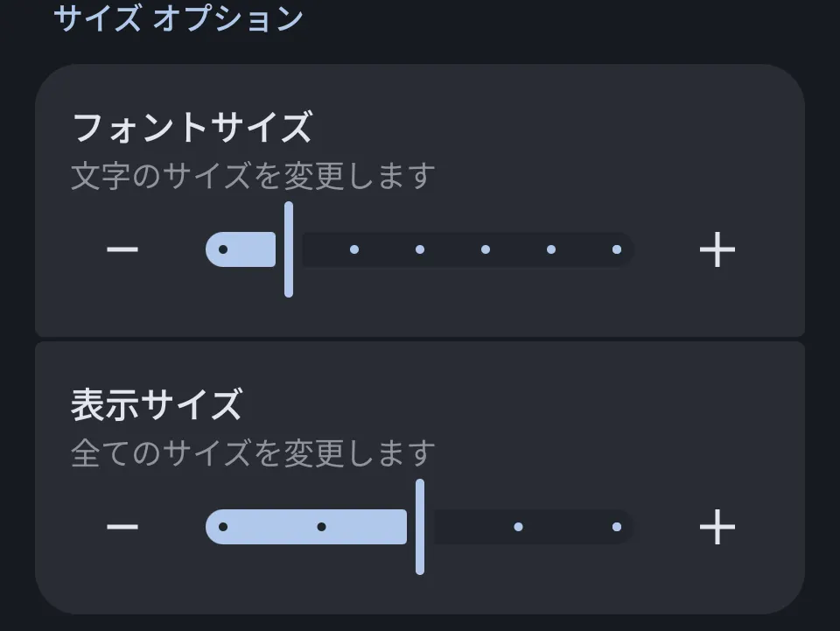Select fourth stop dot on display size slider
840x631 pixels.
pyautogui.click(x=519, y=527)
